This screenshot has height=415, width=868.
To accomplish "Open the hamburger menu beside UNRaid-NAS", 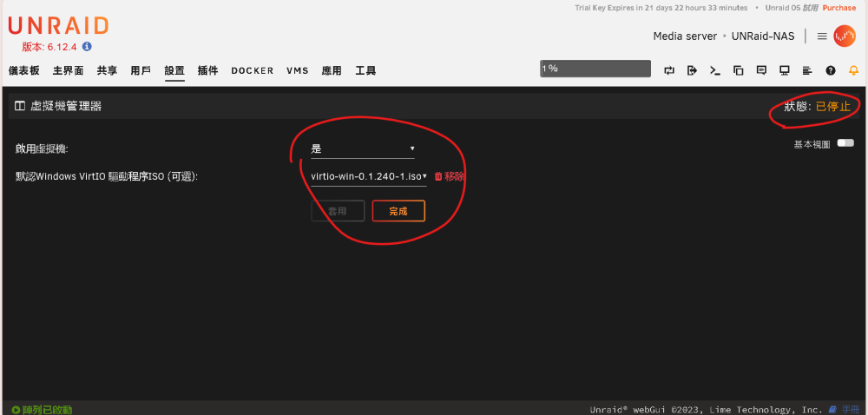I will click(x=822, y=36).
